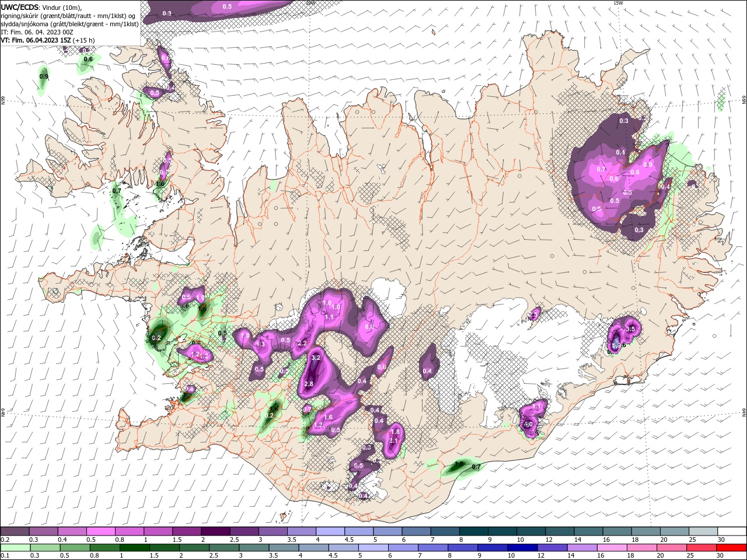Click the grey-green 2.5–3 swatch in lower legend row
The height and width of the screenshot is (560, 747).
[225, 548]
